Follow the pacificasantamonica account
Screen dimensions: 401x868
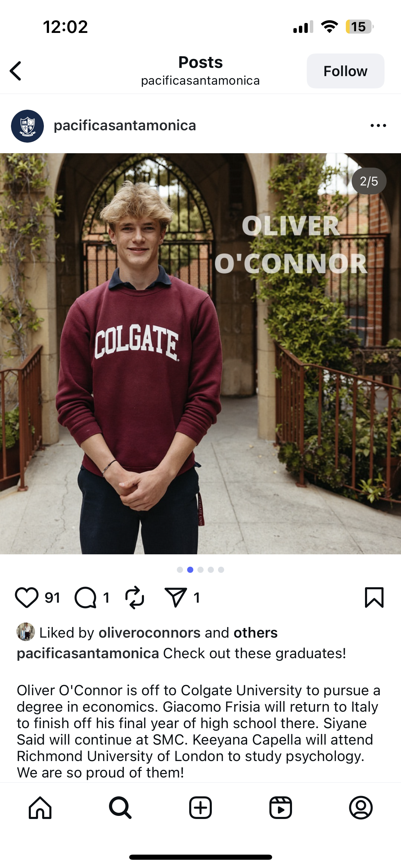[x=345, y=71]
